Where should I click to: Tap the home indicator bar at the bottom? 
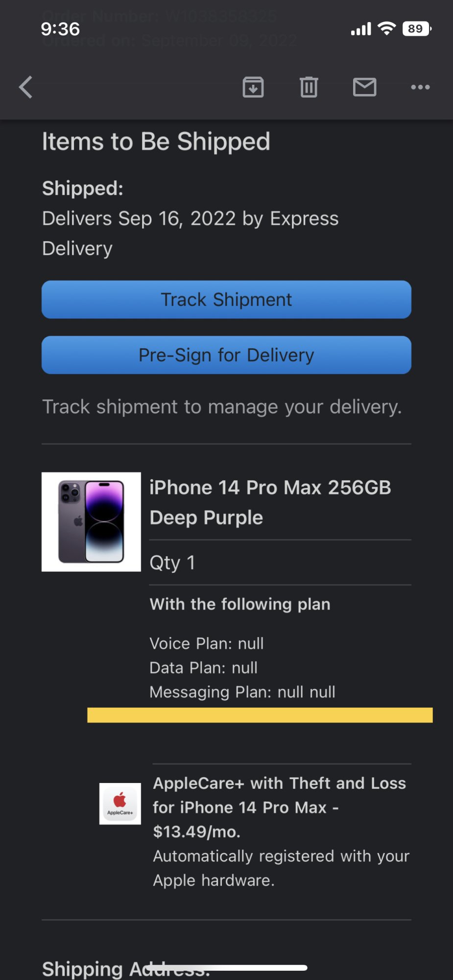[226, 968]
